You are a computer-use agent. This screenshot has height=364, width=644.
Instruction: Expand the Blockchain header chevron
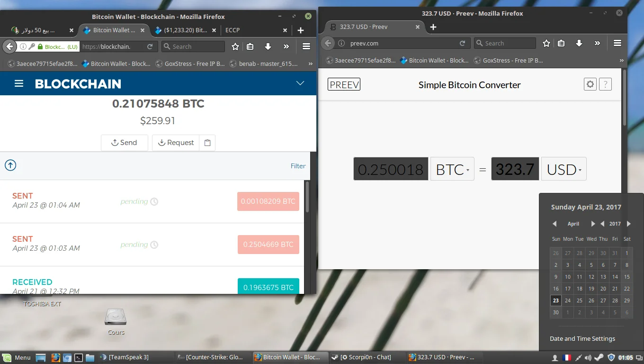300,83
